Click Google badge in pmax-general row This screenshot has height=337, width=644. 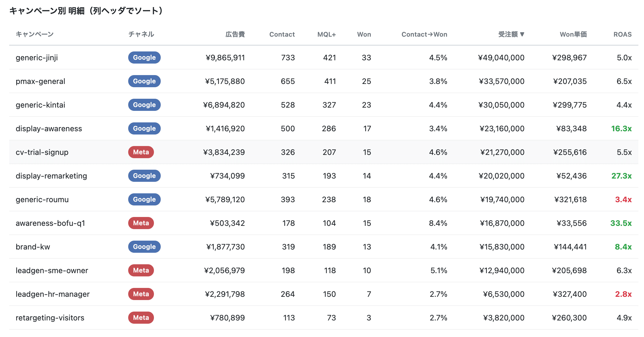144,81
